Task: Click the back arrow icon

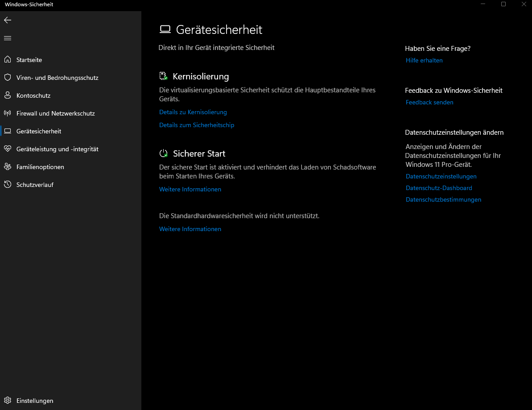Action: [x=8, y=21]
